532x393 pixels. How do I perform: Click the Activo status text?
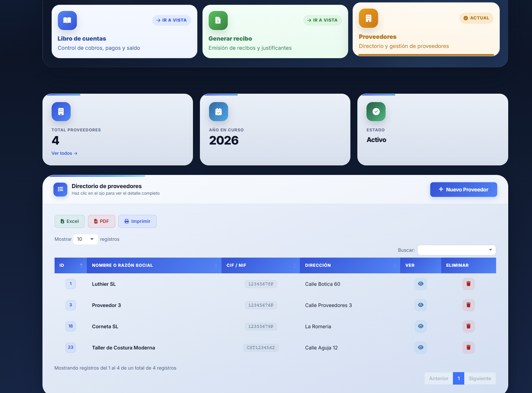tap(376, 140)
